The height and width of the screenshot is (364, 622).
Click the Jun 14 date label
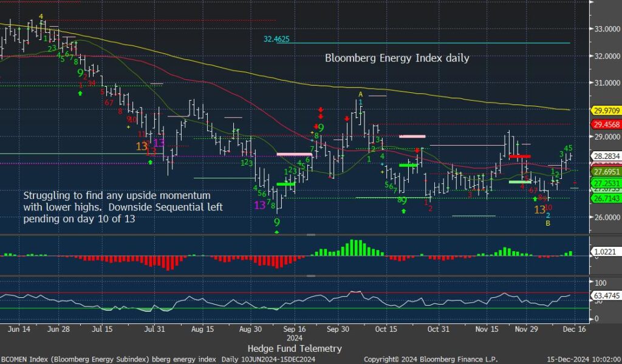click(x=19, y=329)
